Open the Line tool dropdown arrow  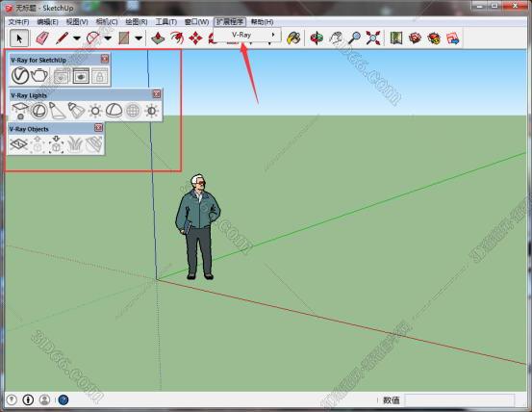coord(77,38)
